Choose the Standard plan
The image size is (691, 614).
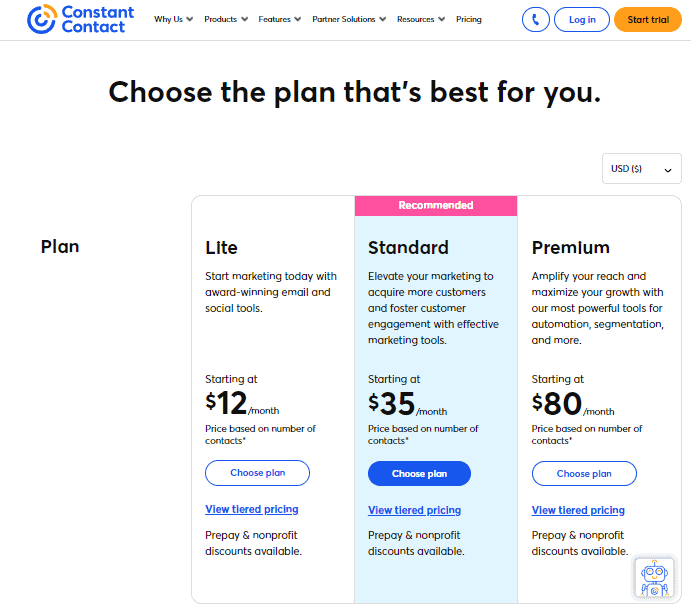(x=419, y=473)
